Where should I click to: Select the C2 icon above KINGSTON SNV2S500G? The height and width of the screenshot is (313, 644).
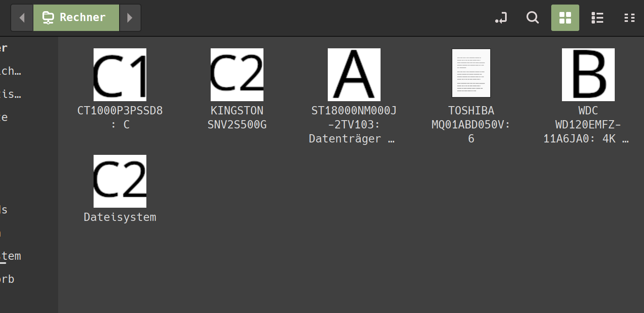[x=237, y=75]
